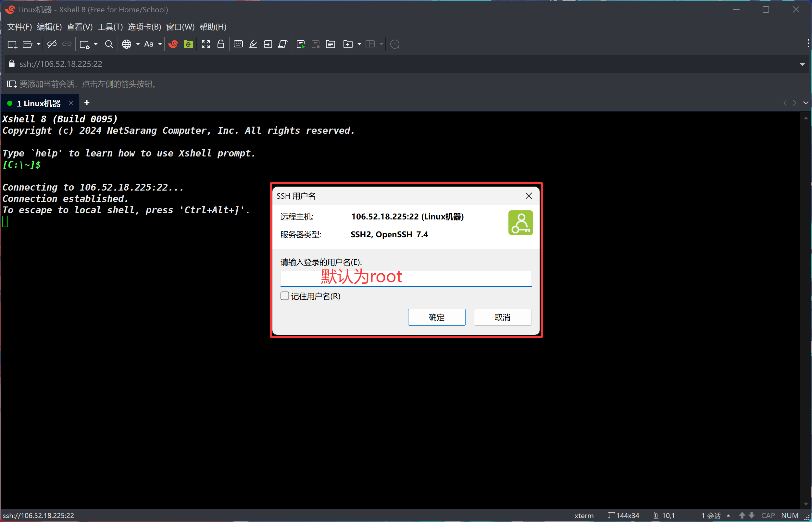This screenshot has height=522, width=812.
Task: Click the Disconnect icon in toolbar
Action: [x=52, y=44]
